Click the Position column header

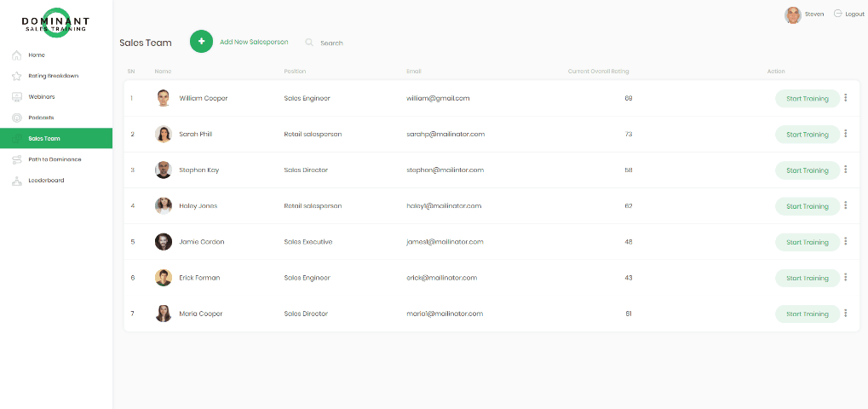[x=295, y=72]
